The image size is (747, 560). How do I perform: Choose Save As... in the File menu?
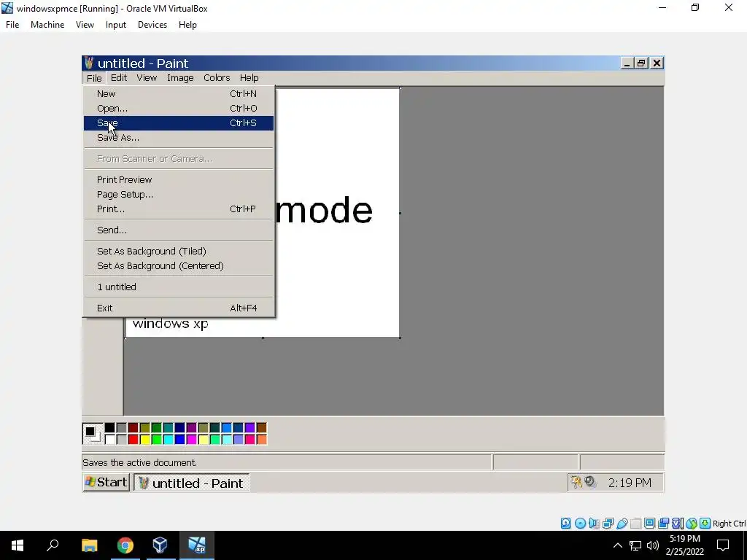pos(179,138)
